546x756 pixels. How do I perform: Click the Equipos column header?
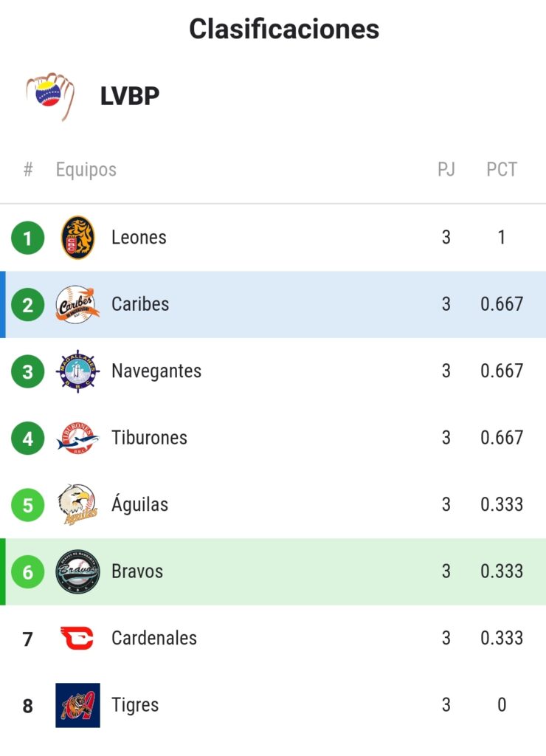click(x=86, y=170)
